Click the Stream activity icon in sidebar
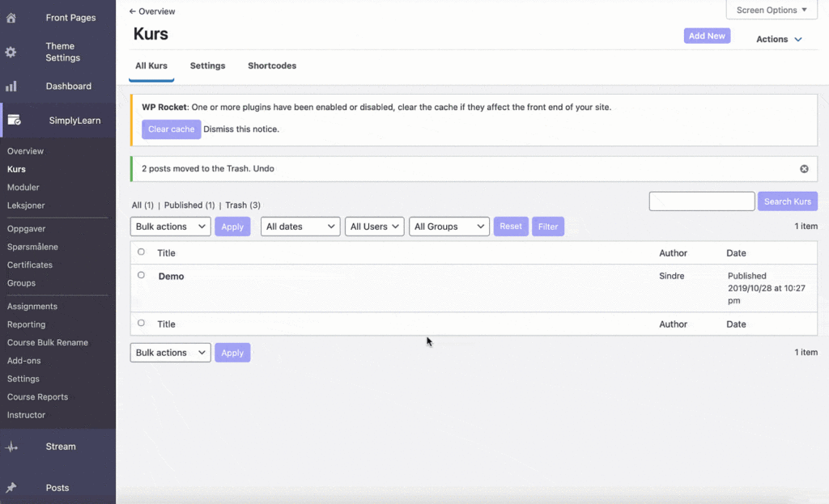Viewport: 829px width, 504px height. point(11,447)
